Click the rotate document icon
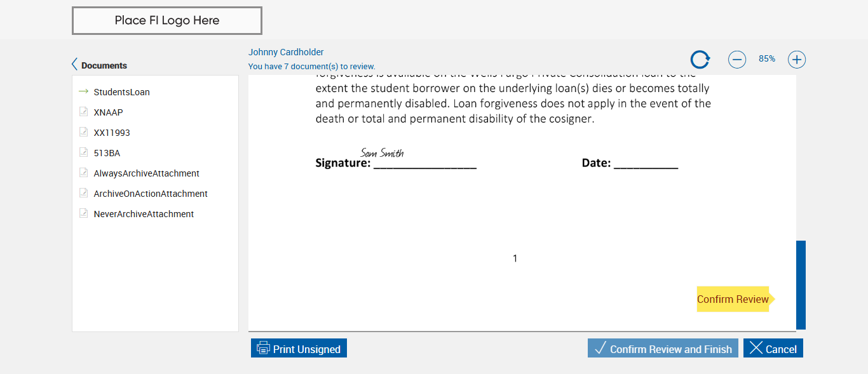The height and width of the screenshot is (374, 868). [x=700, y=60]
